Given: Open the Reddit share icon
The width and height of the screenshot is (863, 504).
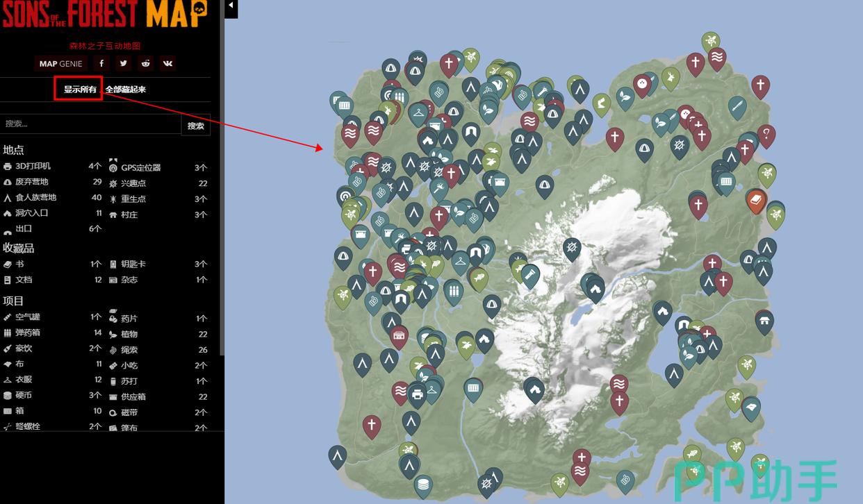Looking at the screenshot, I should click(x=145, y=63).
